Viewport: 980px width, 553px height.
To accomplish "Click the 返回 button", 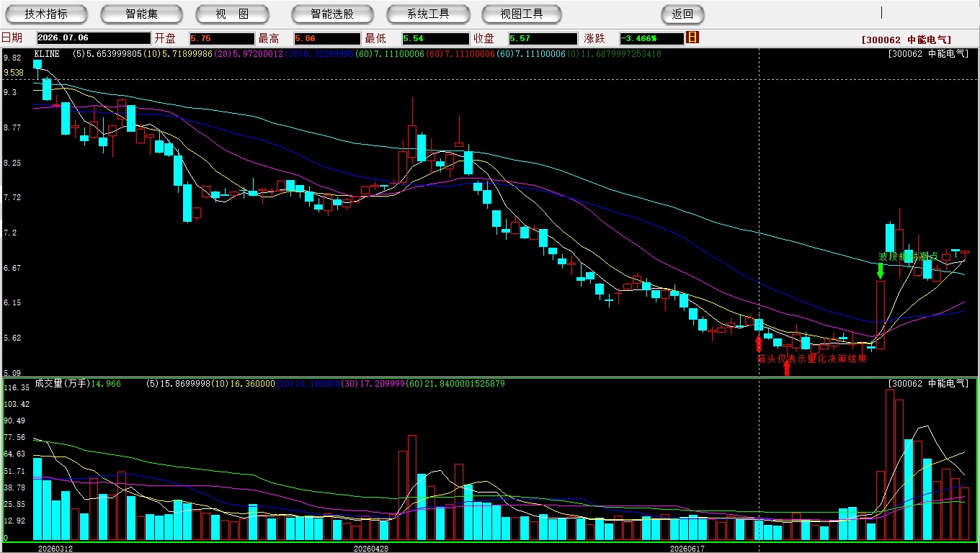I will (x=682, y=14).
